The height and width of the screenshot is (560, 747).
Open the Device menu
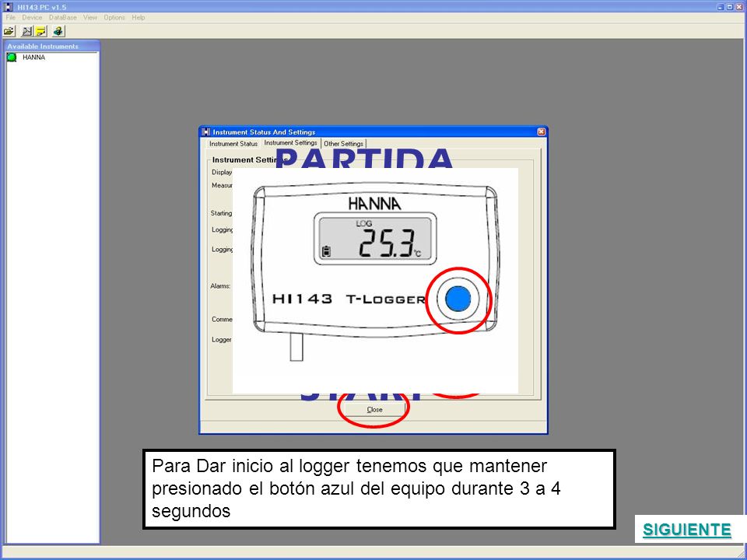tap(32, 17)
